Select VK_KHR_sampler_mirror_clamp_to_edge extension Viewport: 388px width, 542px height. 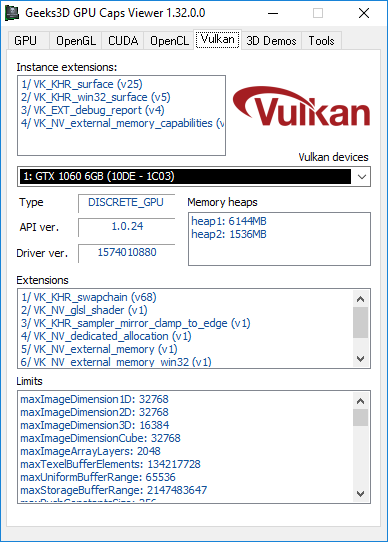[x=136, y=324]
